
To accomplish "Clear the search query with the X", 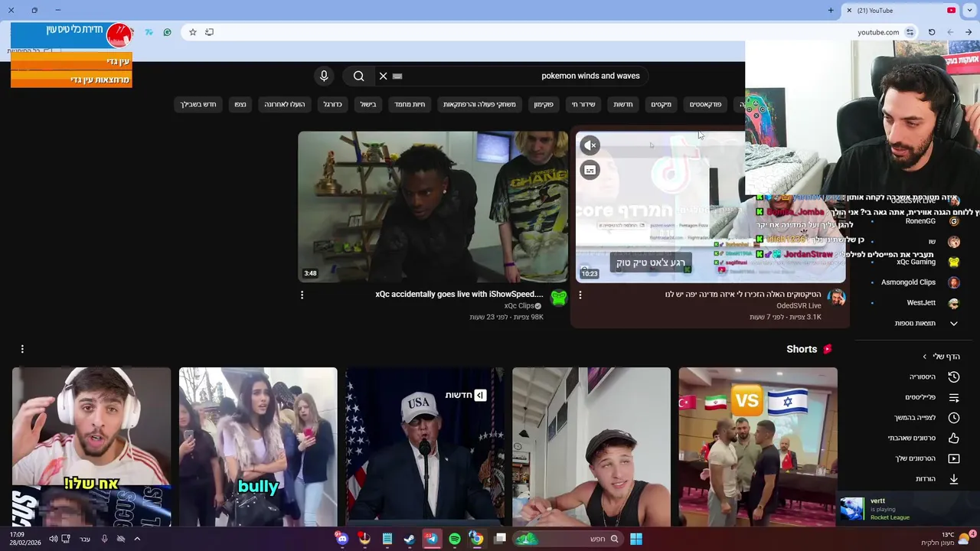I will click(x=383, y=76).
